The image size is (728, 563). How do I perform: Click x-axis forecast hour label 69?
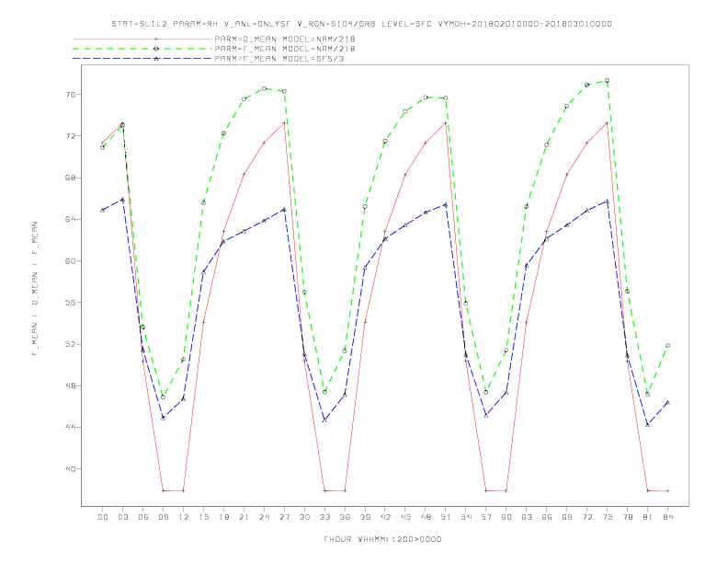(x=567, y=517)
